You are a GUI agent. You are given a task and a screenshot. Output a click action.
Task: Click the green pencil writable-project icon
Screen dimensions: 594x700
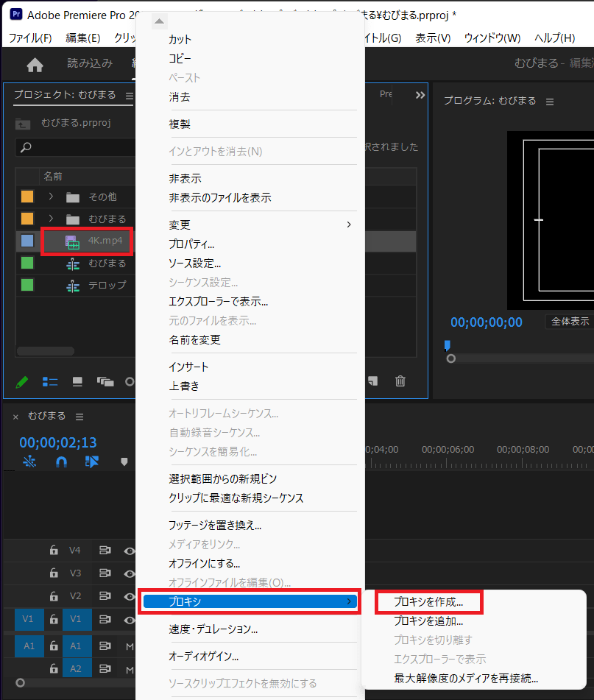pyautogui.click(x=22, y=381)
